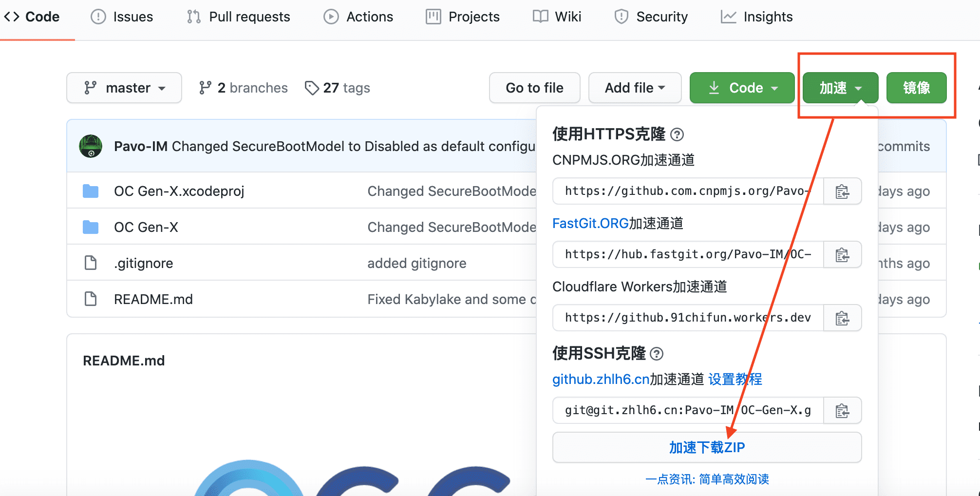Click the OC Gen-X.xcodeproj folder icon
The width and height of the screenshot is (980, 496).
coord(91,191)
